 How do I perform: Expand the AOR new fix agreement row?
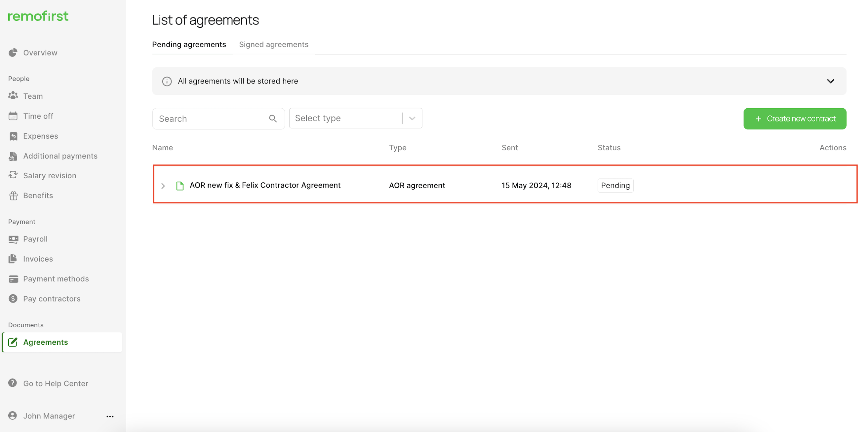click(163, 186)
